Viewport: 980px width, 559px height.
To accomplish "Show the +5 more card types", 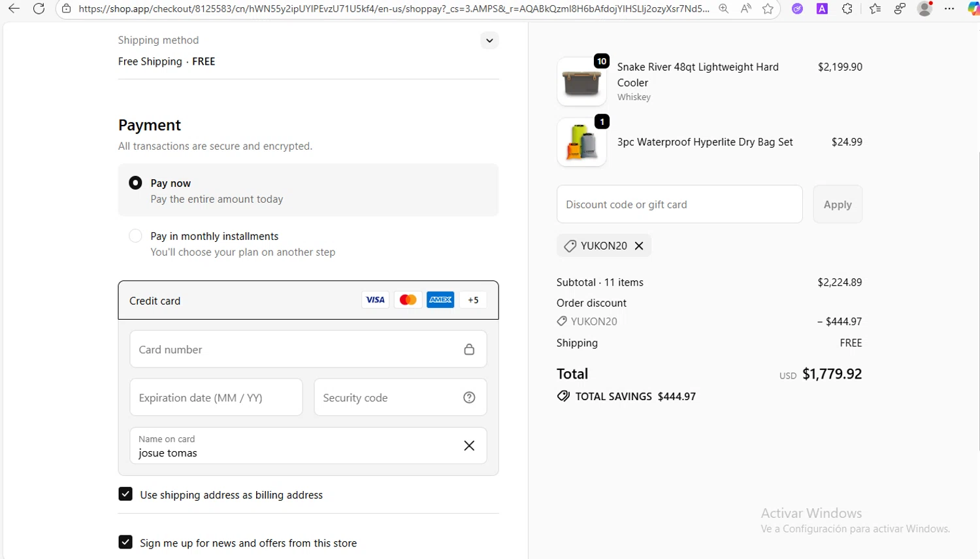I will click(473, 299).
